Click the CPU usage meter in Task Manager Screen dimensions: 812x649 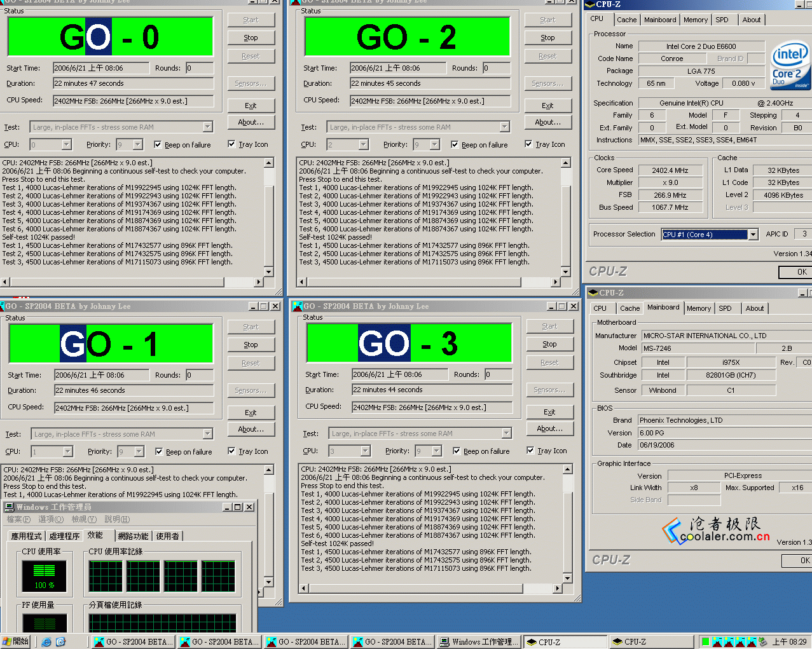[45, 576]
